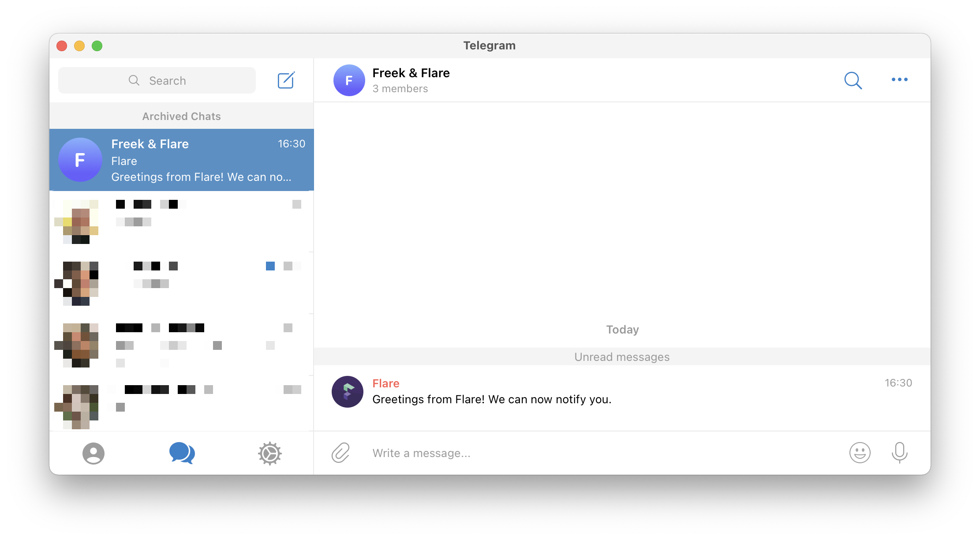The image size is (980, 540).
Task: Open the Settings gear tab
Action: pyautogui.click(x=270, y=454)
